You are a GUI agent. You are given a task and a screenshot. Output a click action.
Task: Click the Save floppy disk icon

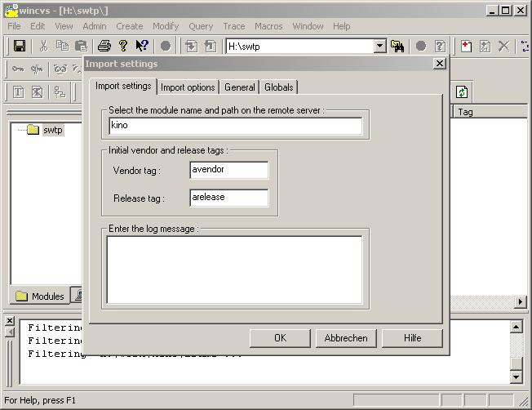tap(20, 47)
